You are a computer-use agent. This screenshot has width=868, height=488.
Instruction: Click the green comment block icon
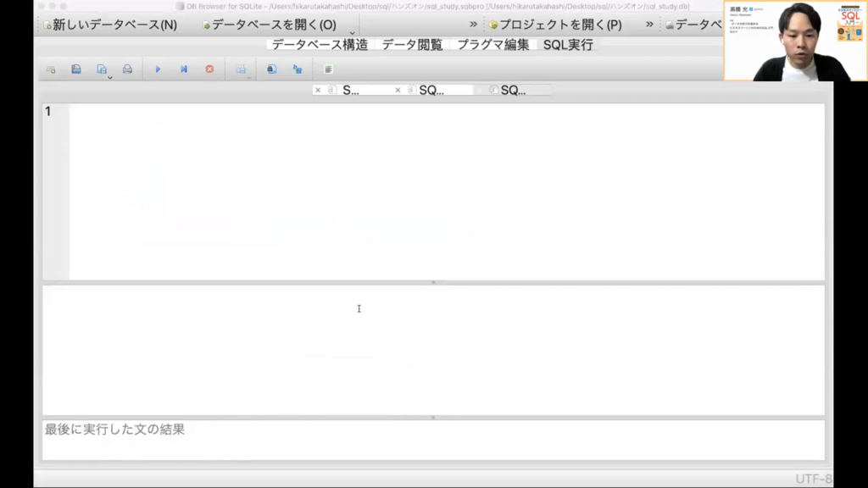pos(328,69)
